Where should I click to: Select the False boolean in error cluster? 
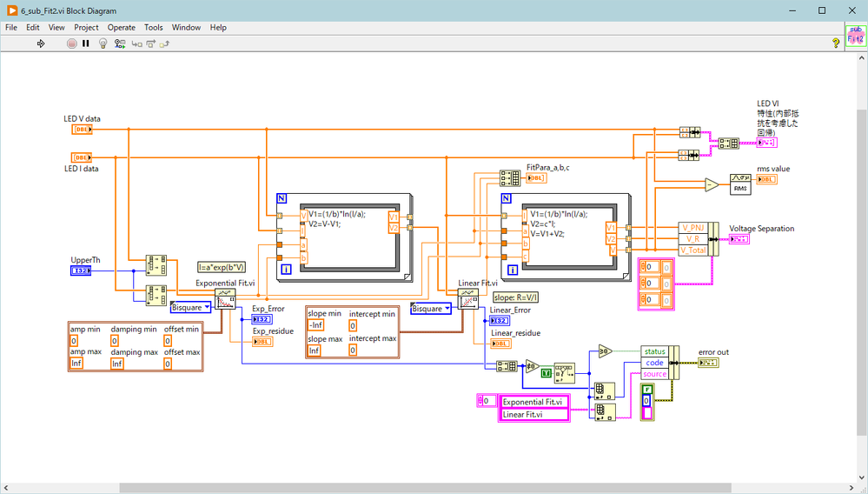point(647,390)
